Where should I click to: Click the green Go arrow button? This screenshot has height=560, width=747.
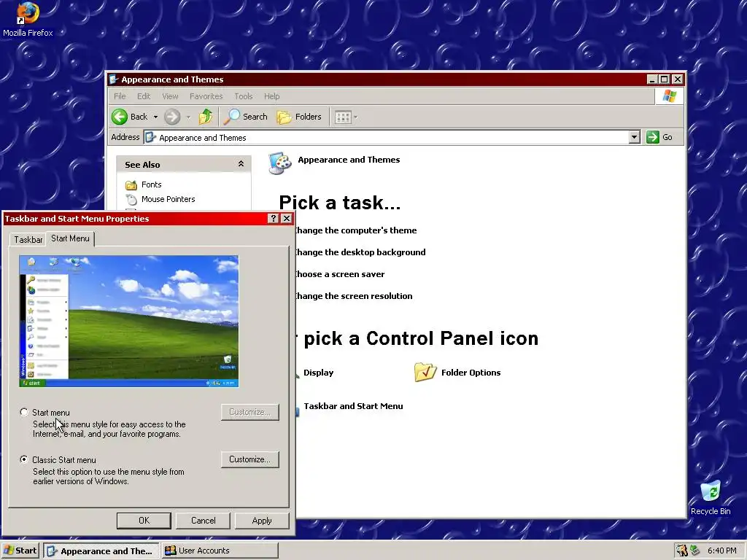(x=653, y=137)
